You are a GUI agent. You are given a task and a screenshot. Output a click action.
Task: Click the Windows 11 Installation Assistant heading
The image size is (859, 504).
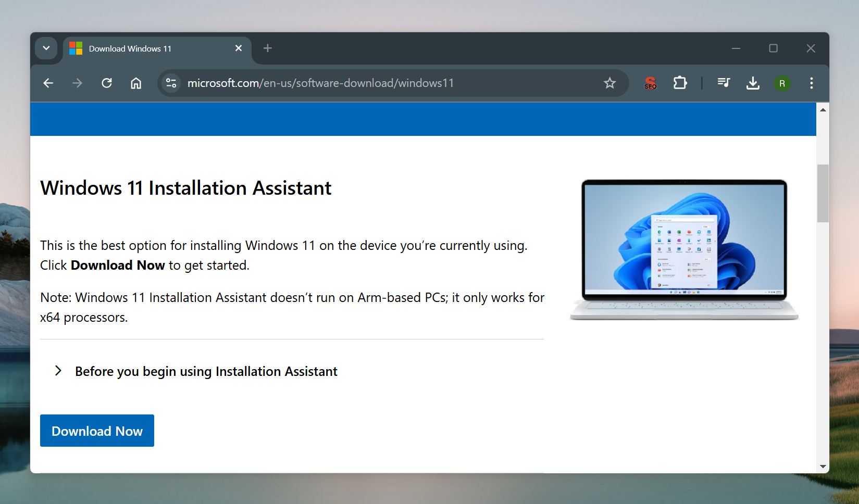[186, 188]
